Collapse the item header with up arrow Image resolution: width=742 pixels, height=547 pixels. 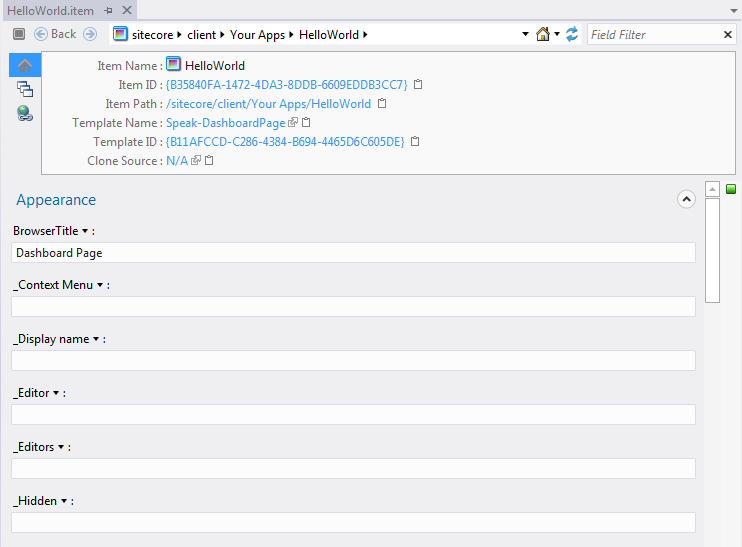pos(25,65)
